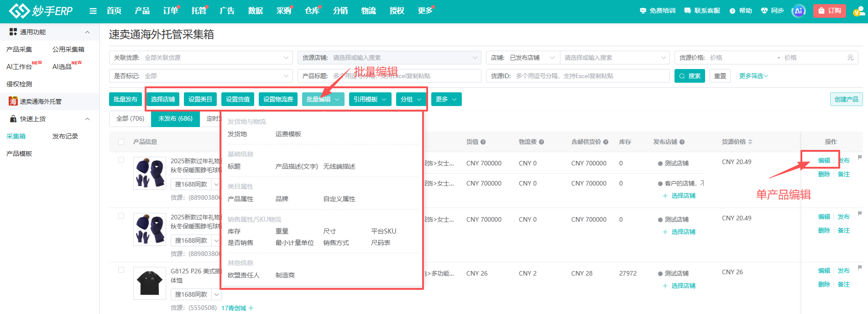Screen dimensions: 868x314
Task: Expand 更多筛选 filters
Action: pyautogui.click(x=754, y=76)
